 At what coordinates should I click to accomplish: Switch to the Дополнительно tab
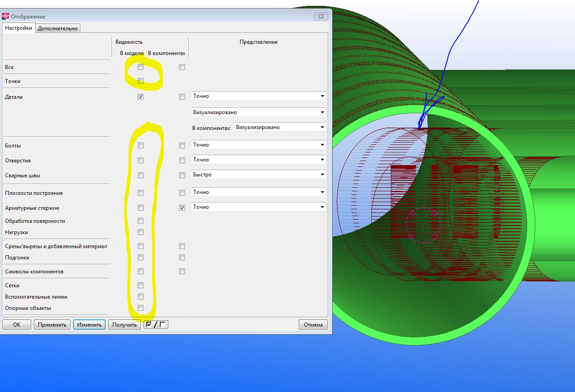58,28
